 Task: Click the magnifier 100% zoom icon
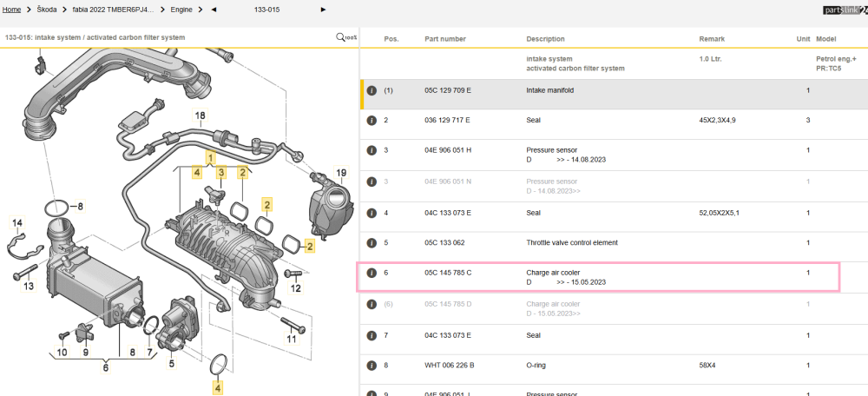pyautogui.click(x=346, y=37)
